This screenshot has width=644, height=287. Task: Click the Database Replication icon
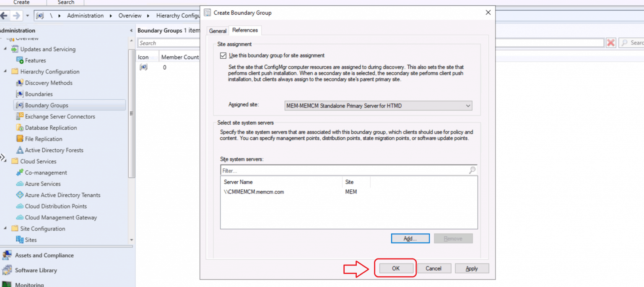point(19,128)
